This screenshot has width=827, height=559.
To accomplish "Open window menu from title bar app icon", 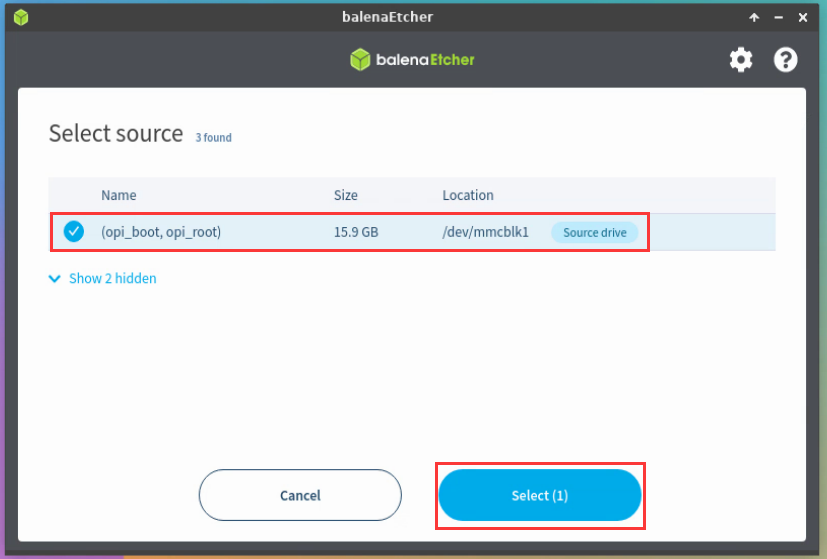I will pyautogui.click(x=20, y=17).
